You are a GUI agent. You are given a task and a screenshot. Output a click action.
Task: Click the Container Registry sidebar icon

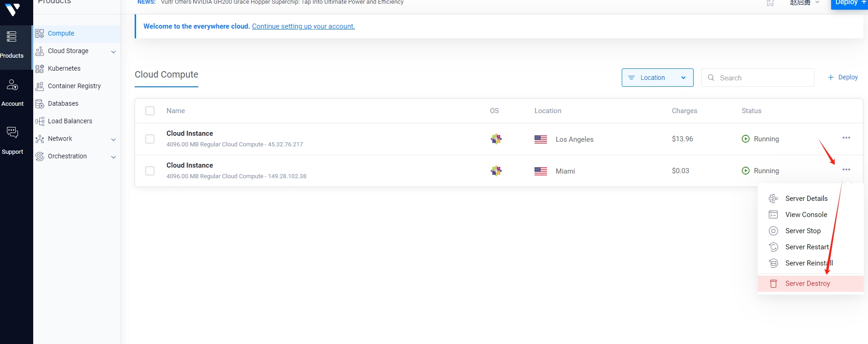[40, 86]
